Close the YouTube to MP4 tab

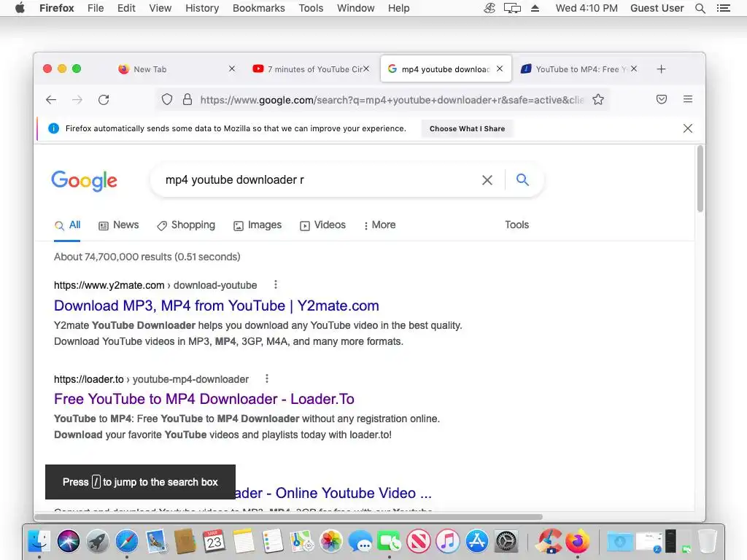click(x=634, y=69)
